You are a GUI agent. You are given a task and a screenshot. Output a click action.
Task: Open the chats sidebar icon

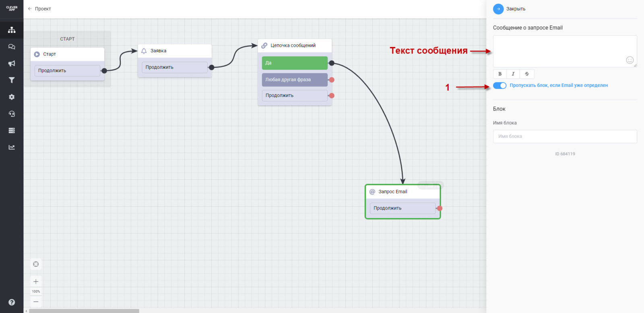coord(12,47)
